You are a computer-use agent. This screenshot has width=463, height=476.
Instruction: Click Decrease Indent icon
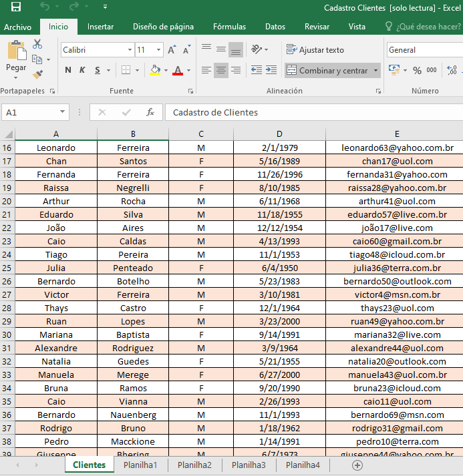[256, 70]
